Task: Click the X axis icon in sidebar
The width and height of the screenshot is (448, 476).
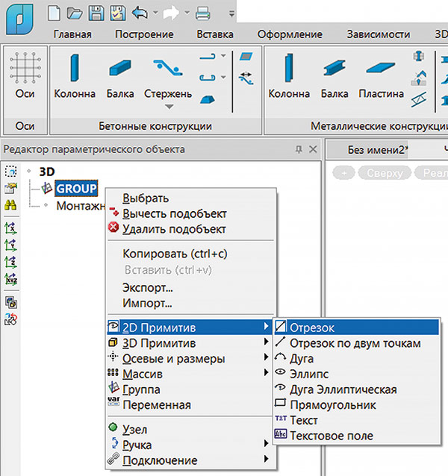Action: 10,228
